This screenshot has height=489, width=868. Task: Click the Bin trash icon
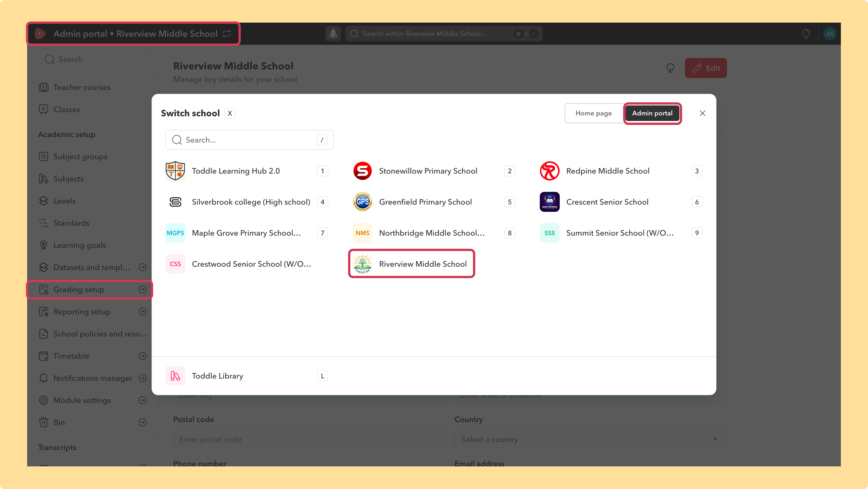(x=44, y=422)
